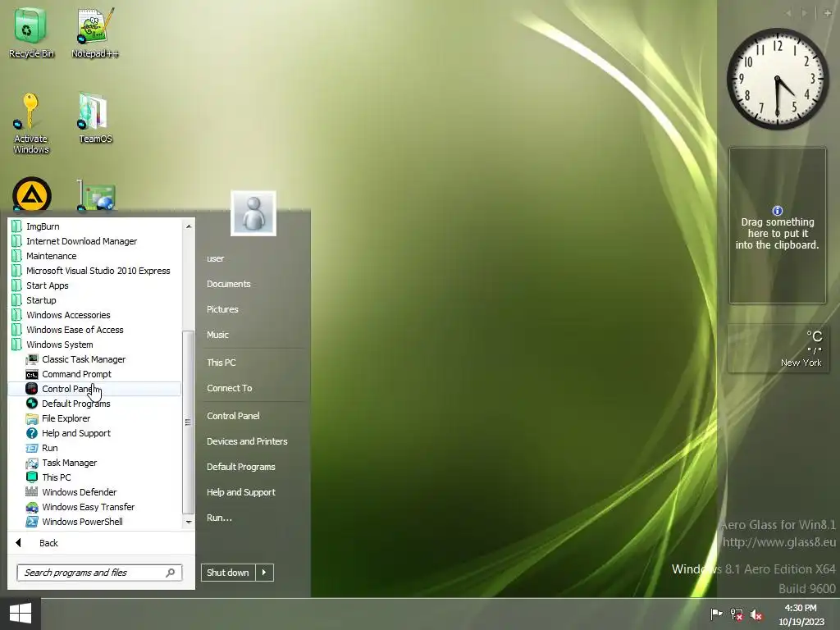Click the clipboard gadget drop area
The width and height of the screenshot is (840, 630).
[778, 226]
